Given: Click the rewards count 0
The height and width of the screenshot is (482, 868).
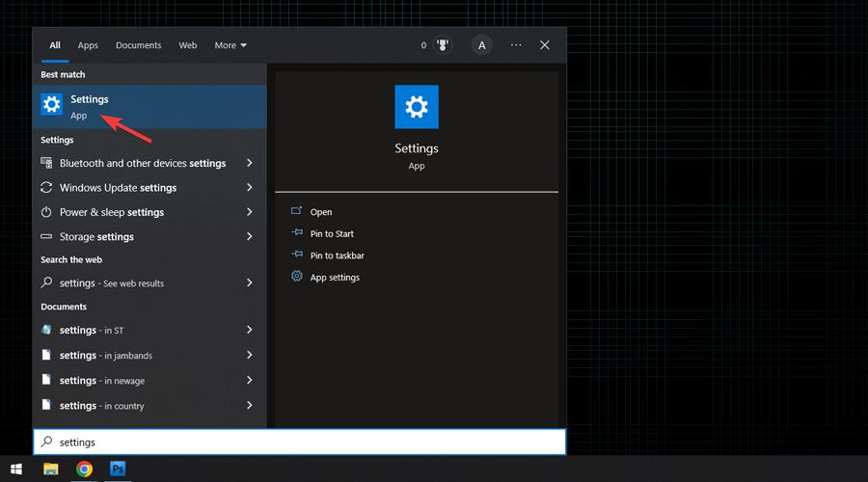Looking at the screenshot, I should [423, 45].
